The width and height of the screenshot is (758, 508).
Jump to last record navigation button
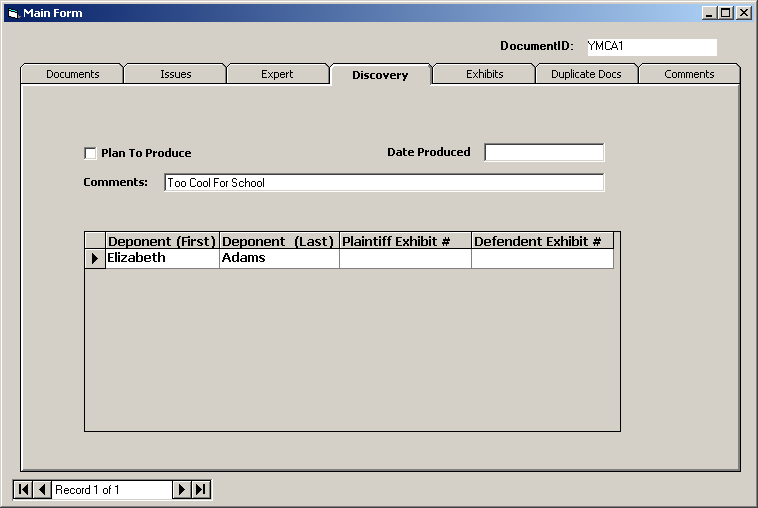[201, 489]
